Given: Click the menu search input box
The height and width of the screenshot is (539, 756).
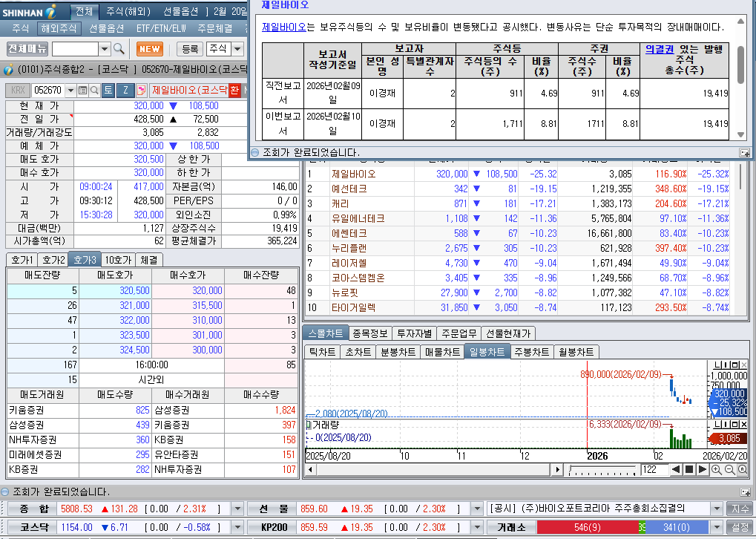Looking at the screenshot, I should (x=75, y=49).
